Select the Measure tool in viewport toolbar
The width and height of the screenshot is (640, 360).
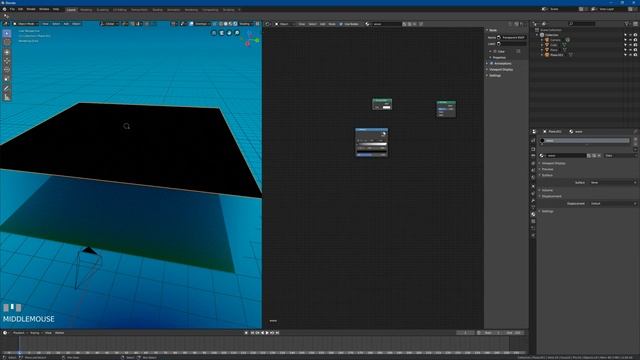click(x=7, y=98)
